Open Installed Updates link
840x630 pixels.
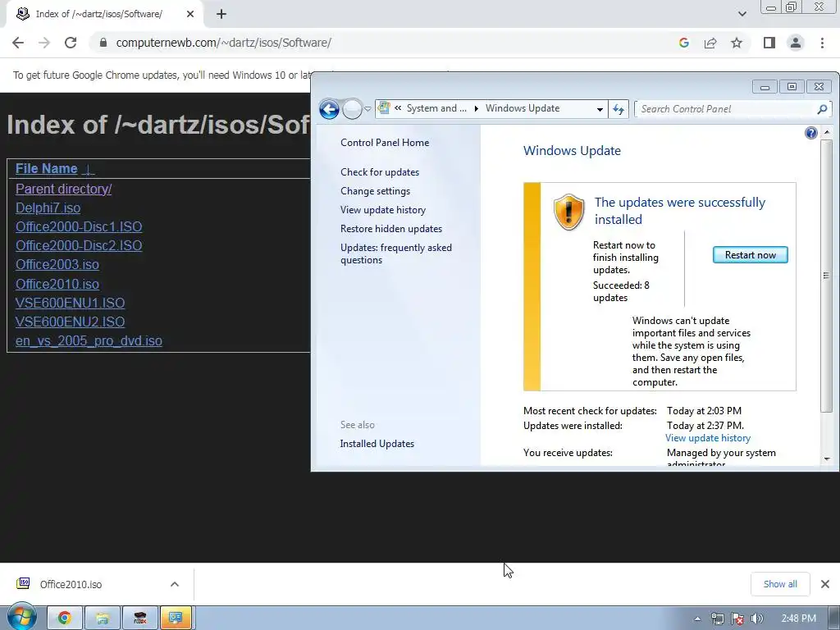click(377, 444)
